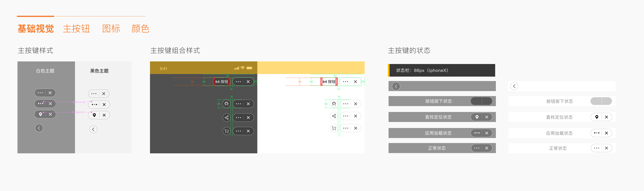
Task: Click the Wi-Fi icon in 9:41 status bar
Action: pyautogui.click(x=242, y=68)
